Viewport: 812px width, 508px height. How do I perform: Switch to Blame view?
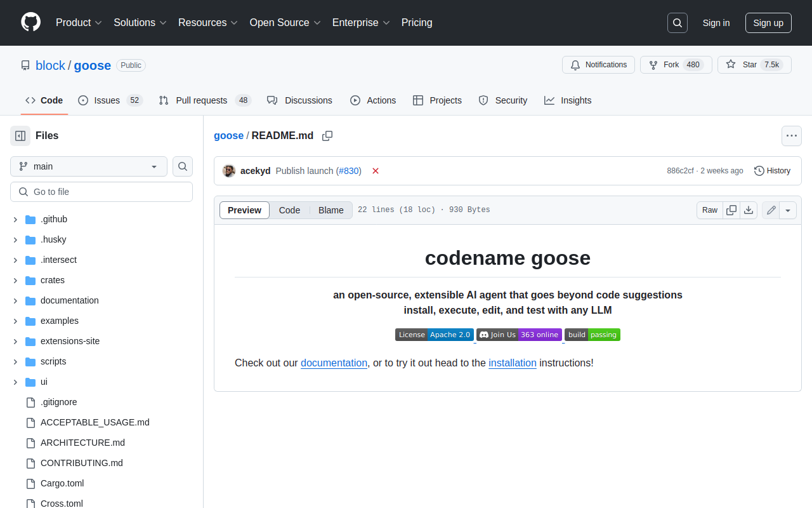tap(331, 210)
